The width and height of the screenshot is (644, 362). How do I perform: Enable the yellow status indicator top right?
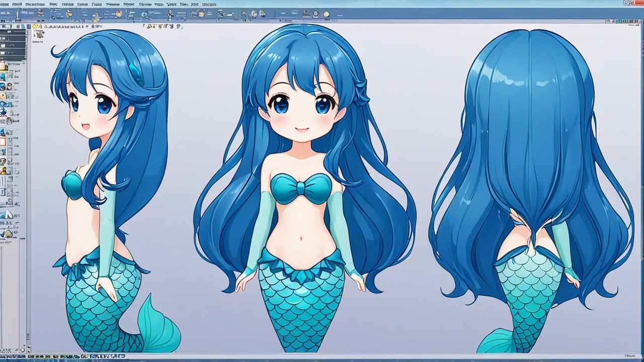[x=632, y=3]
